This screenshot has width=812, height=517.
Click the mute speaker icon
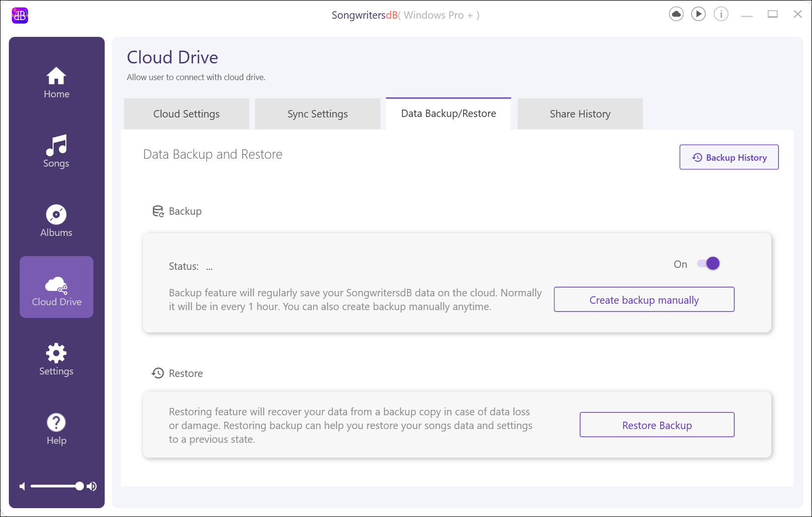click(22, 487)
